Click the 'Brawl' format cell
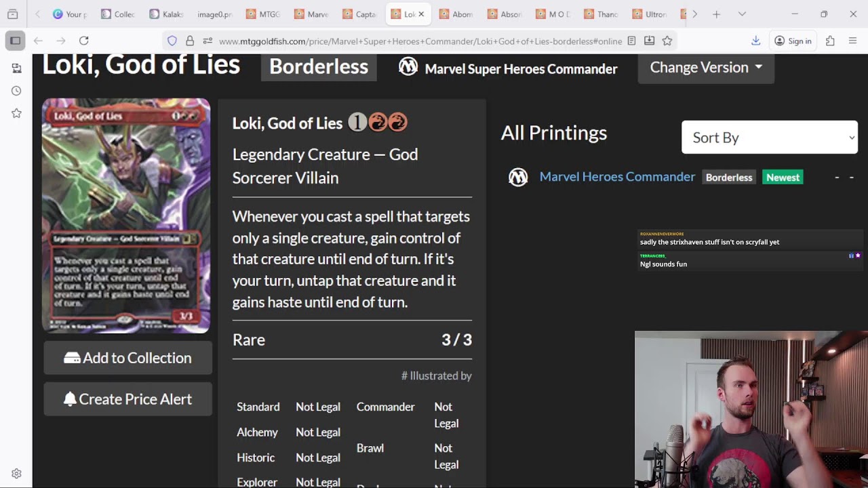 click(x=370, y=448)
